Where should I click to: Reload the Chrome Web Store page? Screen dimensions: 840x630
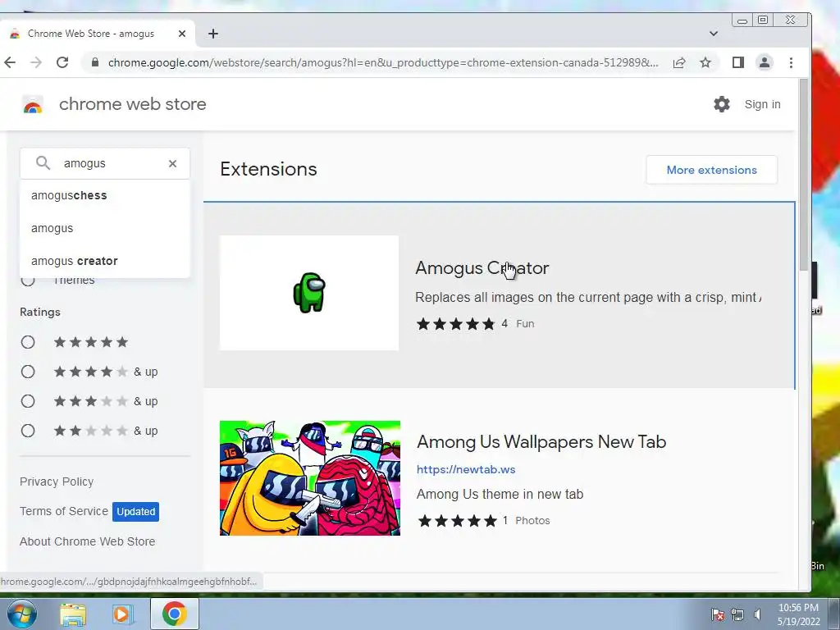point(62,62)
